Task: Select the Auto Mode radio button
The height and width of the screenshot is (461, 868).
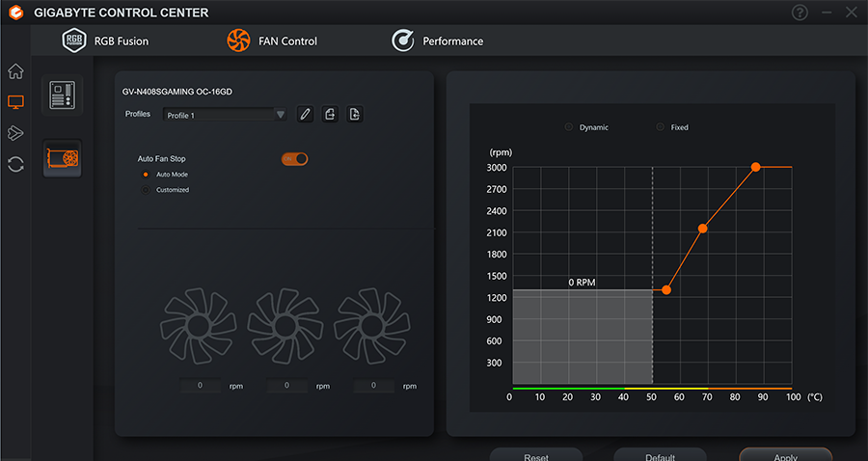Action: tap(146, 175)
